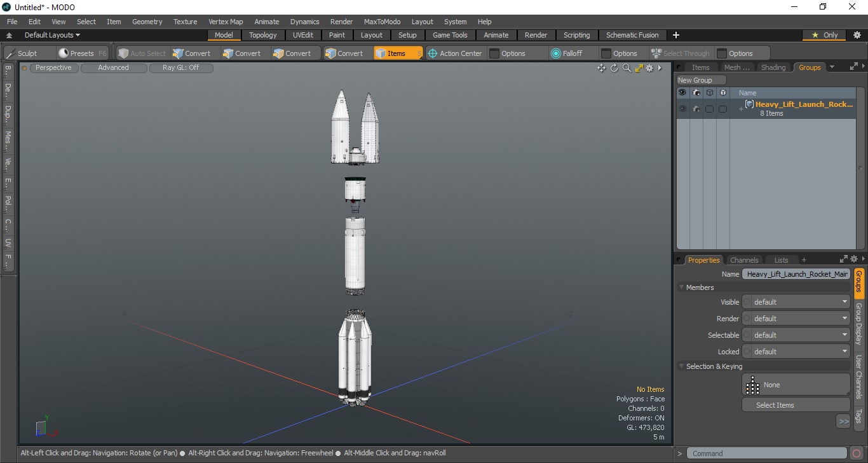Open the Groups tab dropdown arrow
Viewport: 868px width, 463px height.
[832, 67]
